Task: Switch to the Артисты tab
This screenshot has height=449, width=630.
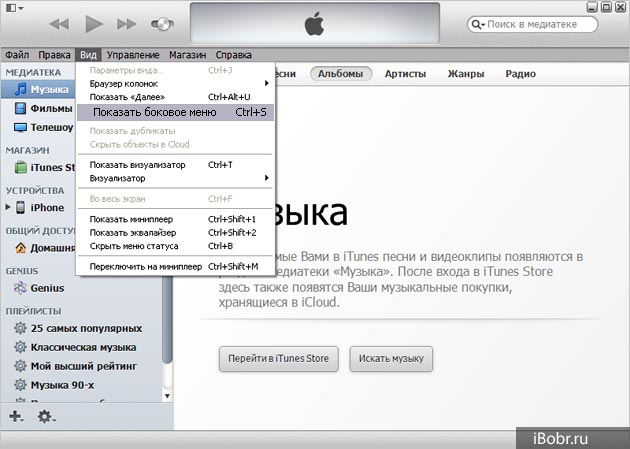Action: tap(405, 74)
